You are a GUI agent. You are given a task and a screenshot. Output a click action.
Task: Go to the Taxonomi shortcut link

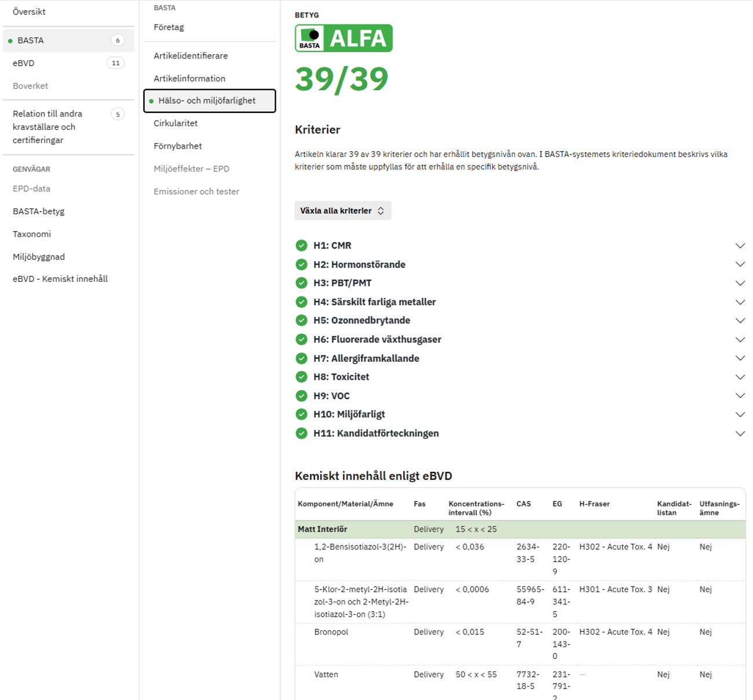[32, 234]
